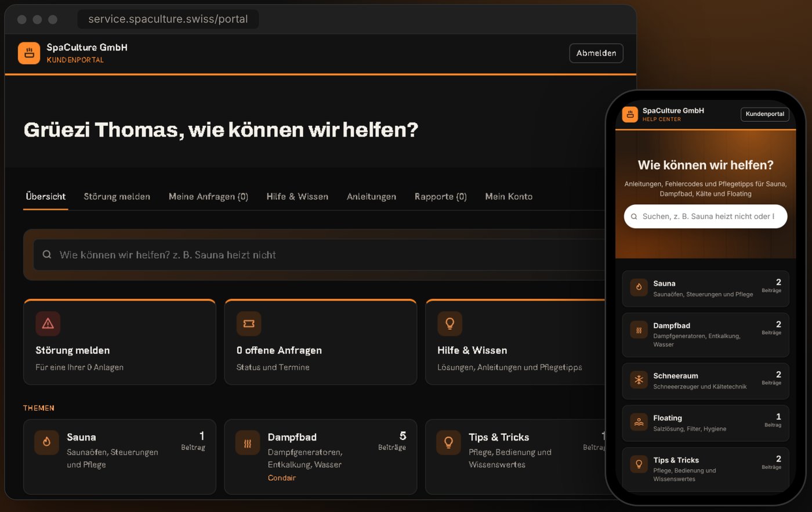This screenshot has height=512, width=812.
Task: Click the 'THEMEN' section label
Action: (x=39, y=408)
